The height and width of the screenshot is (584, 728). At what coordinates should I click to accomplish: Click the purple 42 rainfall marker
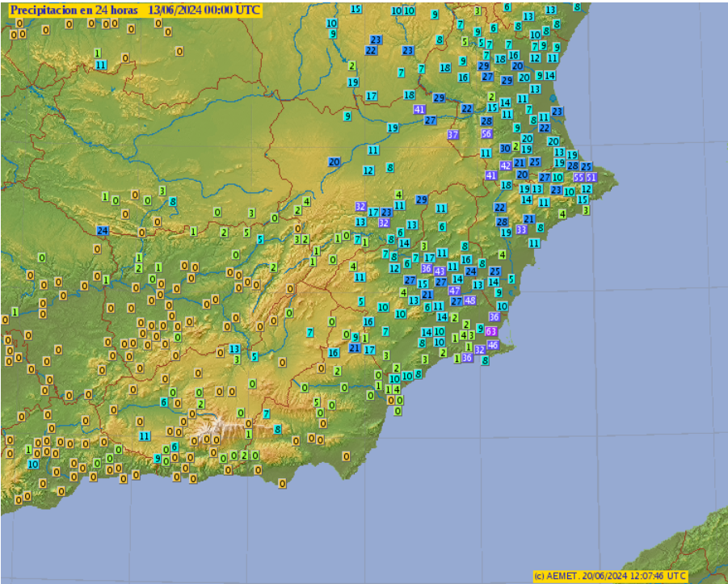(506, 166)
